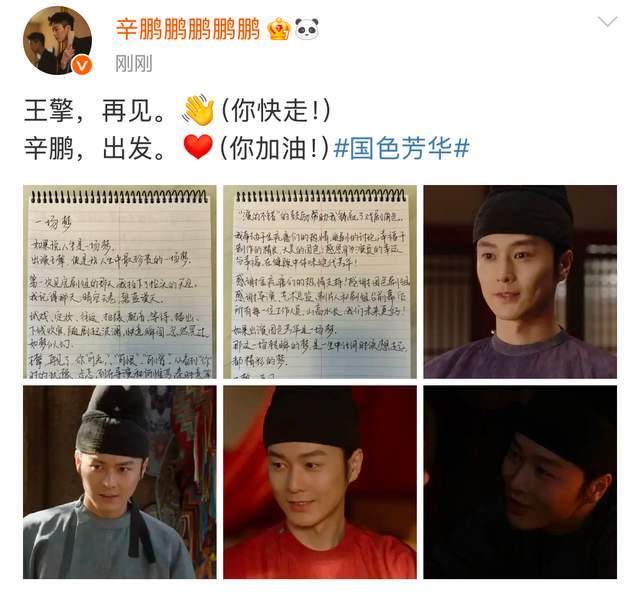
Task: View photo of man in purple robe
Action: click(x=520, y=282)
